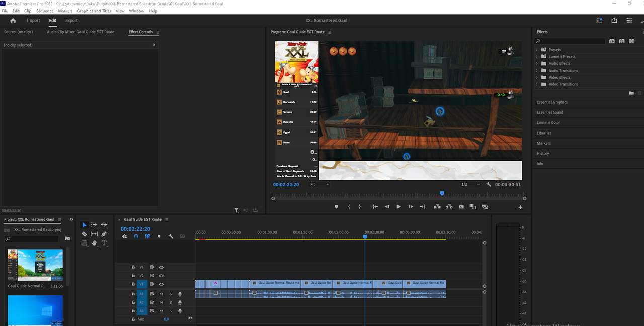
Task: Enable voice-over record on A3
Action: (x=180, y=311)
